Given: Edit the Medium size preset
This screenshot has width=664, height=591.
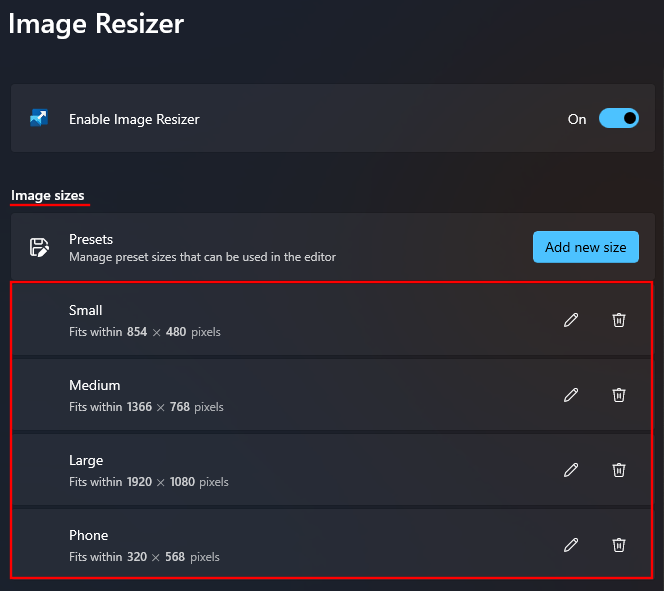Looking at the screenshot, I should click(571, 395).
